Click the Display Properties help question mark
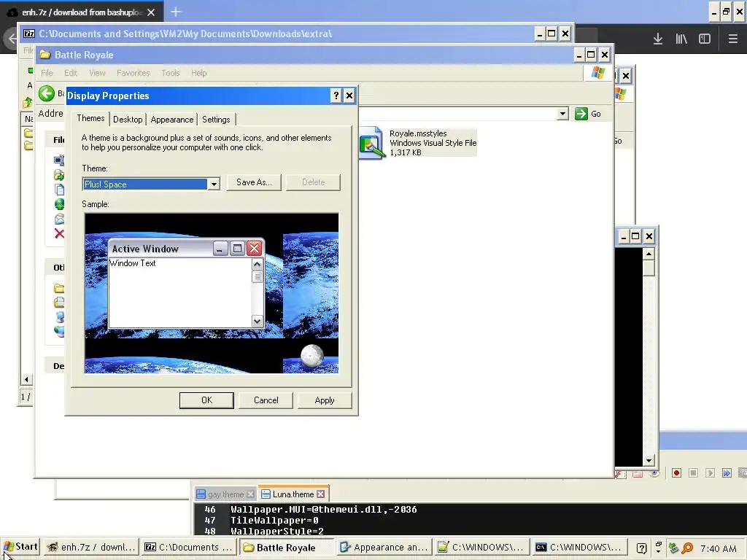Image resolution: width=747 pixels, height=560 pixels. click(x=336, y=96)
